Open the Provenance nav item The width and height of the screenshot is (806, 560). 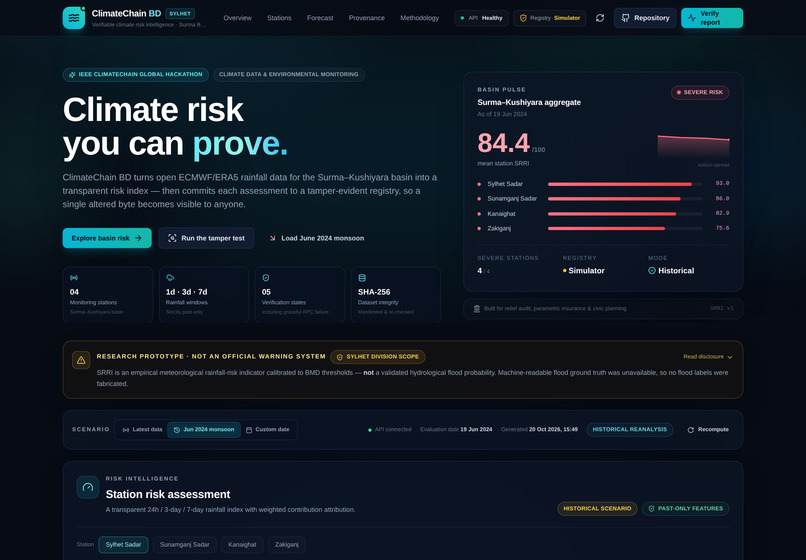click(x=367, y=18)
